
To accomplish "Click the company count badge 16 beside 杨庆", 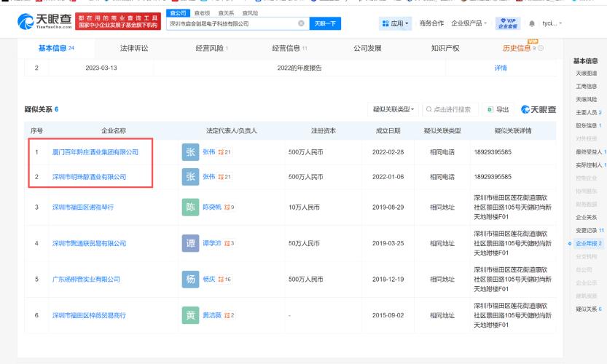I will 224,280.
